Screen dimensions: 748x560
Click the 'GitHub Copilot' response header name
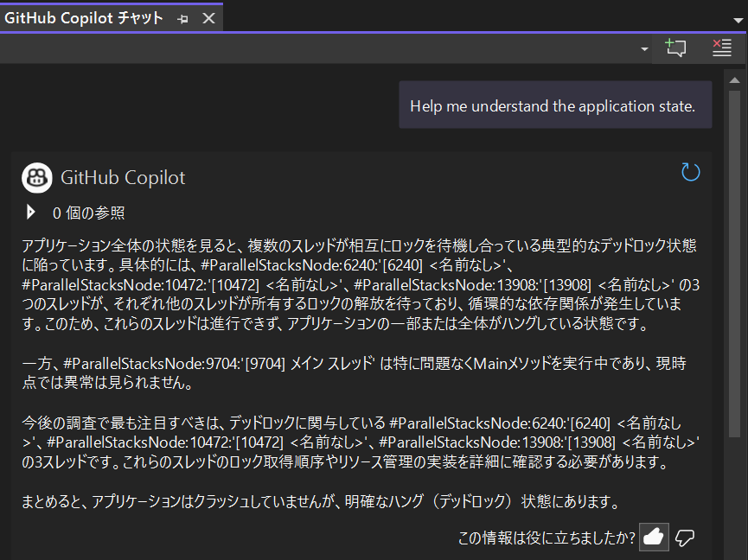pos(123,178)
